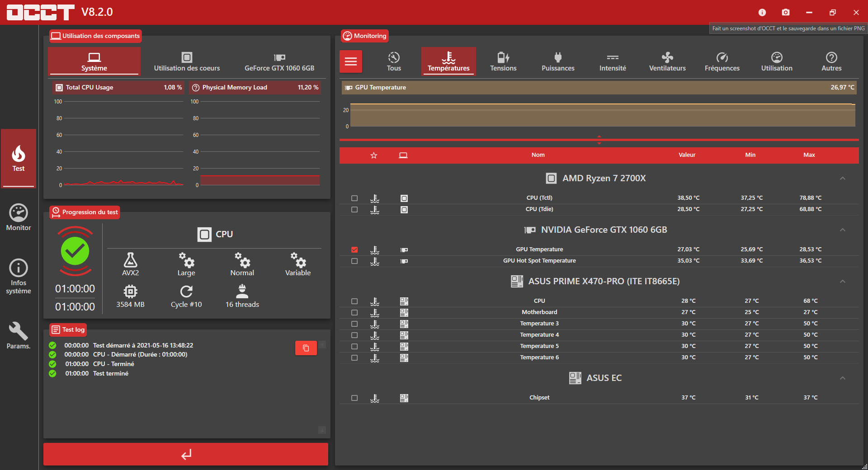This screenshot has height=470, width=868.
Task: Click the OCCT logo
Action: (x=41, y=12)
